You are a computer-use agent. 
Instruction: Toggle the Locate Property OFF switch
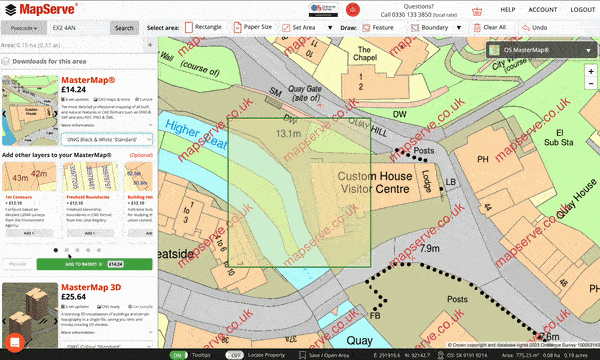pyautogui.click(x=234, y=355)
